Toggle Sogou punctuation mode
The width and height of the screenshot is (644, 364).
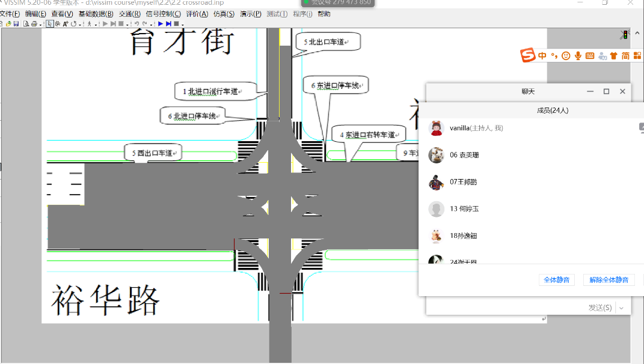click(x=554, y=56)
